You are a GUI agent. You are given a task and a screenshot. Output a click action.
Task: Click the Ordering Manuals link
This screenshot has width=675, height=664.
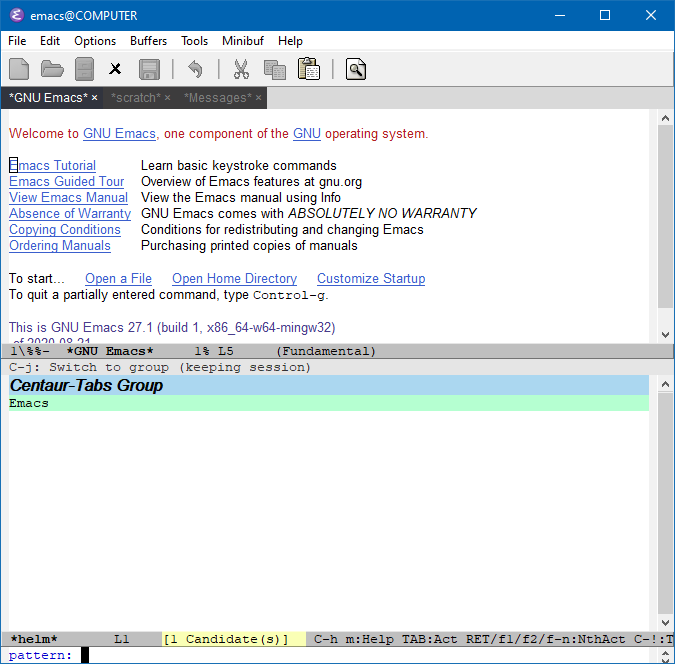pyautogui.click(x=60, y=245)
